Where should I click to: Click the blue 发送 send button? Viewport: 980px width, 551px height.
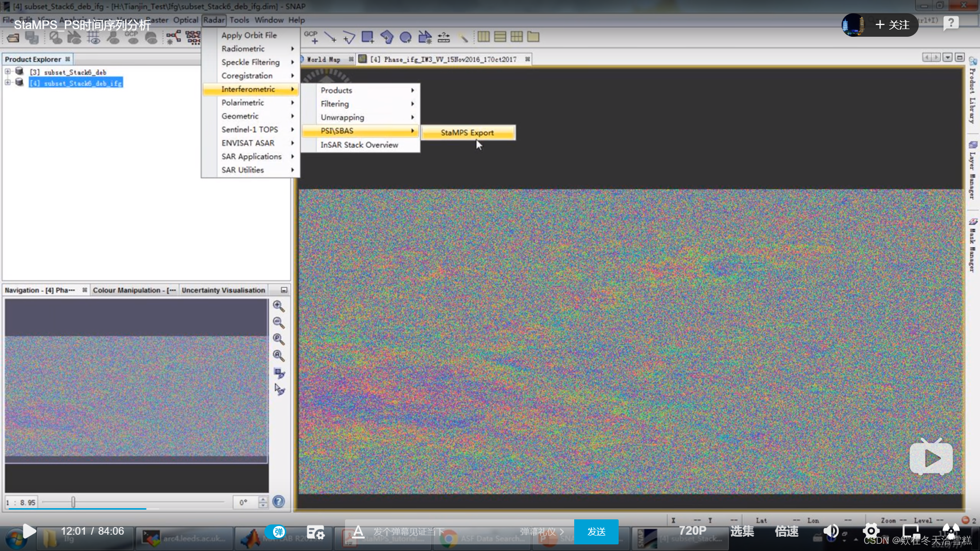pyautogui.click(x=596, y=532)
